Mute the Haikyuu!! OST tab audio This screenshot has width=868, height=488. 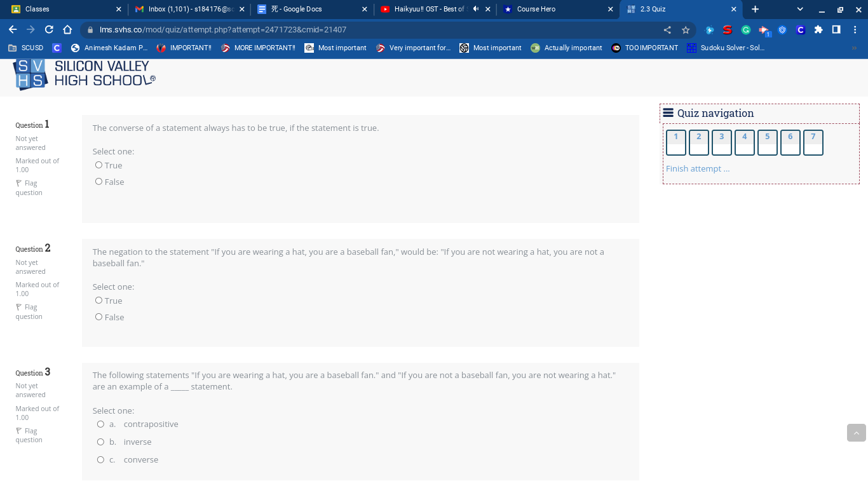475,9
